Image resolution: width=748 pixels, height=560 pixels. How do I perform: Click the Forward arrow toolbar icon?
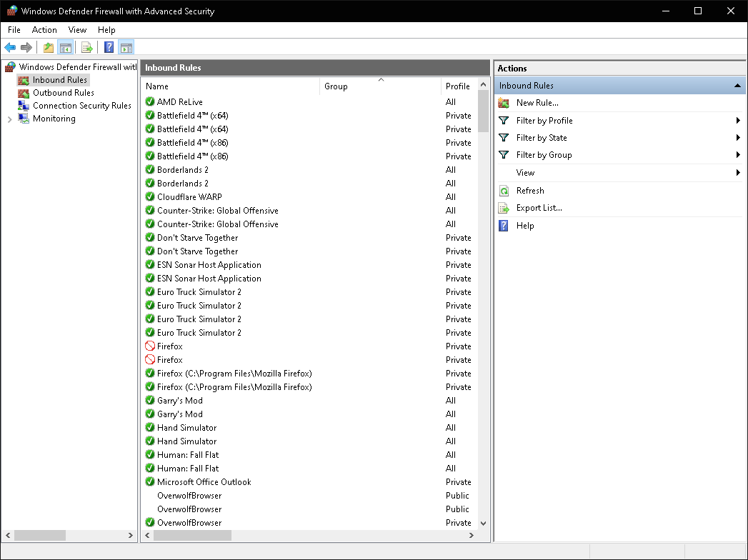(26, 47)
